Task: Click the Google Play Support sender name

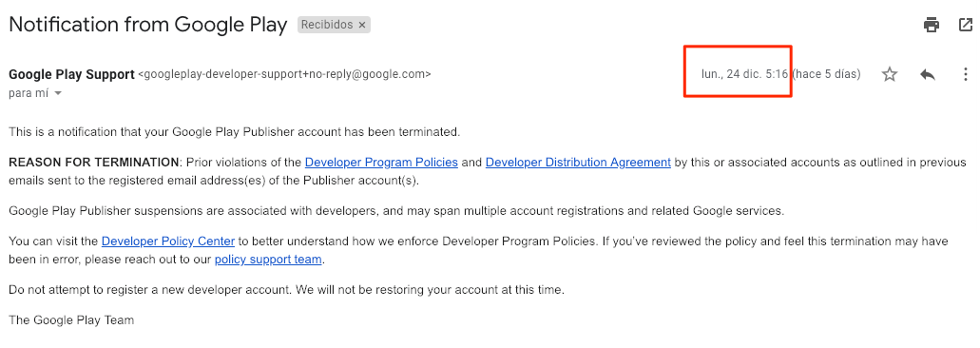Action: tap(71, 74)
